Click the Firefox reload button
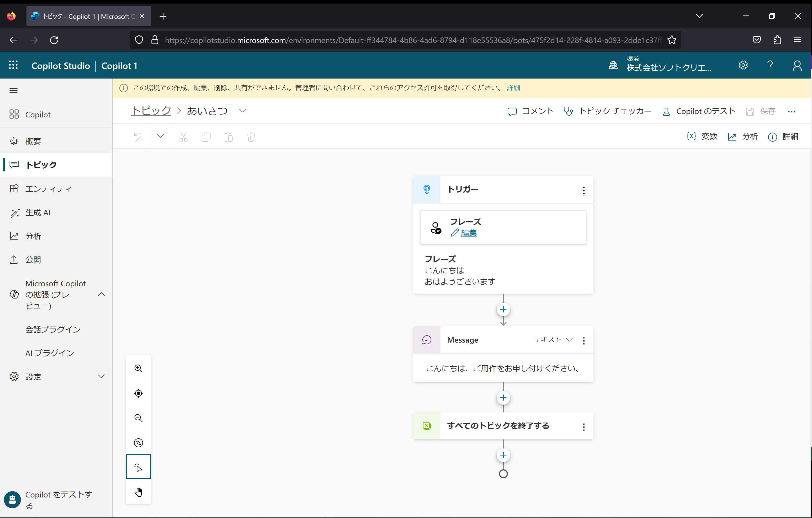The width and height of the screenshot is (812, 518). click(54, 40)
